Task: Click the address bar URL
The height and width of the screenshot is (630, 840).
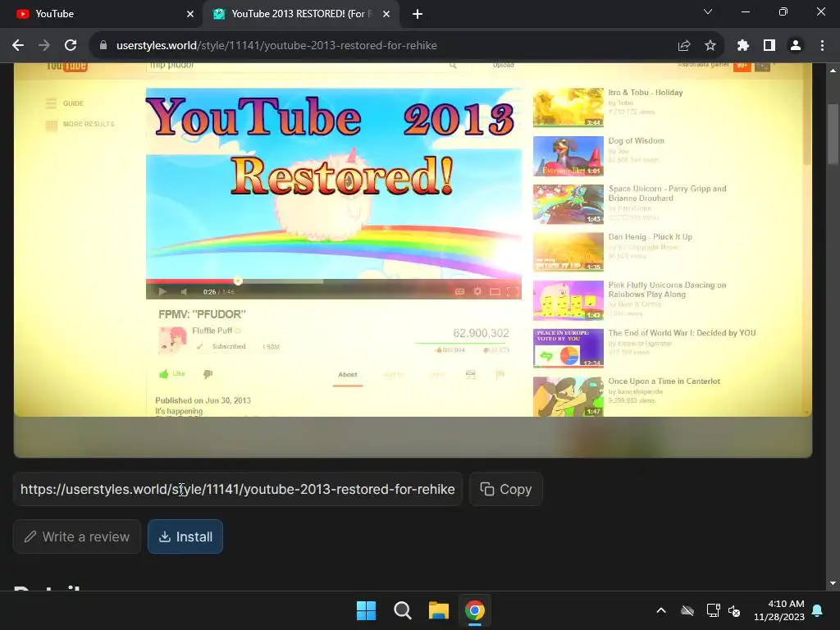Action: point(276,46)
